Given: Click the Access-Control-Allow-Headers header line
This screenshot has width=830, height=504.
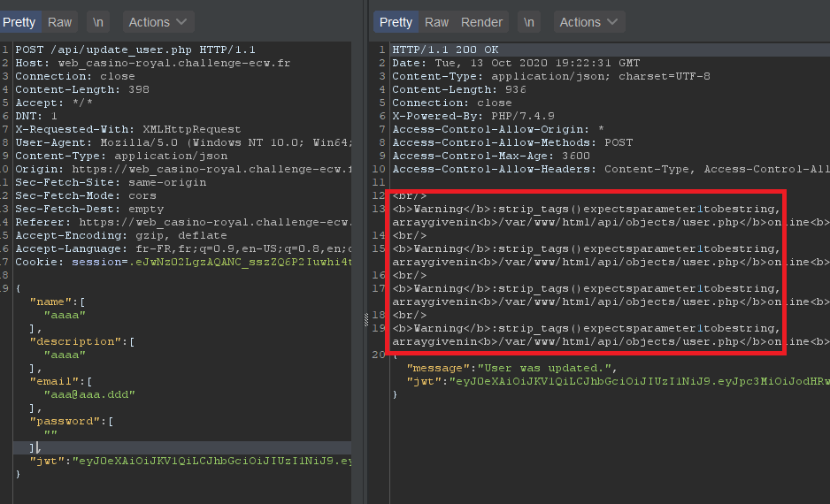Looking at the screenshot, I should [611, 169].
